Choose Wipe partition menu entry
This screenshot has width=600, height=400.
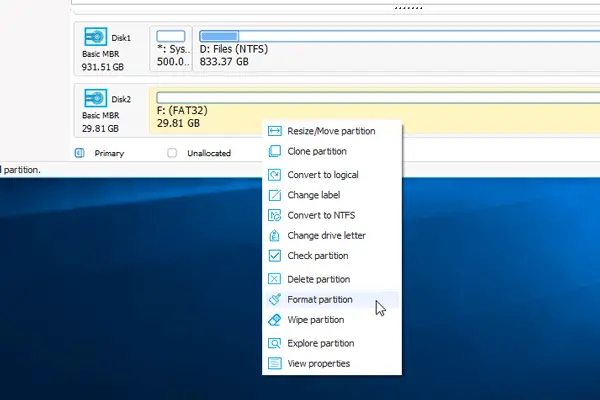[x=332, y=320]
